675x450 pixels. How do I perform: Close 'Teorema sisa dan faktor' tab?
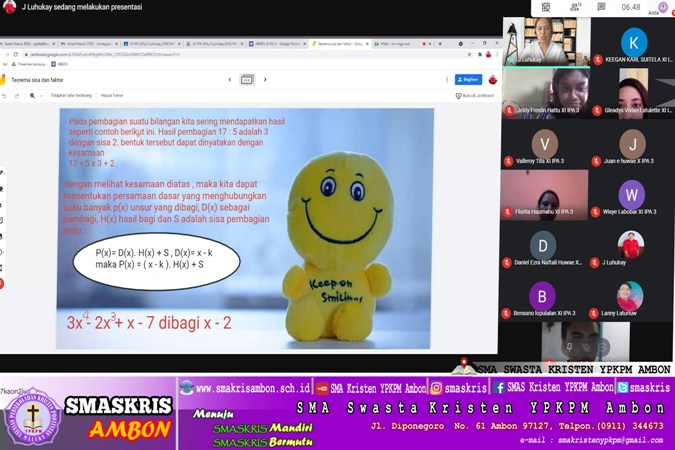(x=367, y=44)
